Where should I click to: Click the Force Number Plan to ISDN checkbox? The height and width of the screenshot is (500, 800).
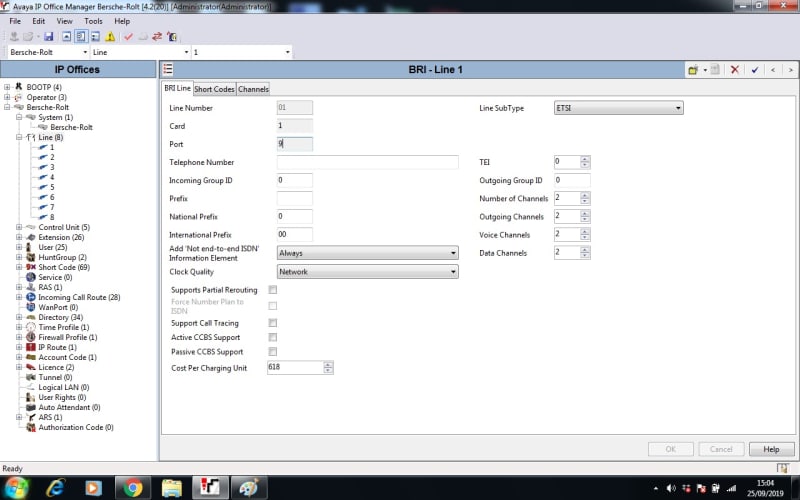coord(273,306)
